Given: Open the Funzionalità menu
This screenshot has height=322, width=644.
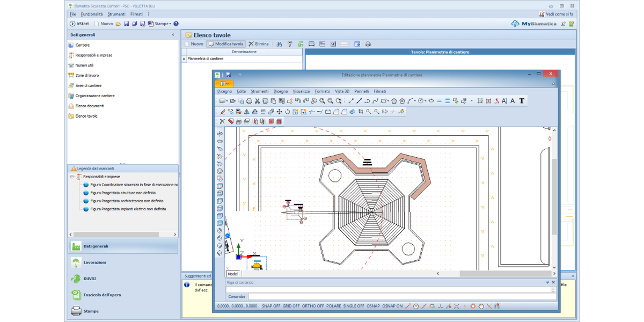Looking at the screenshot, I should coord(92,14).
